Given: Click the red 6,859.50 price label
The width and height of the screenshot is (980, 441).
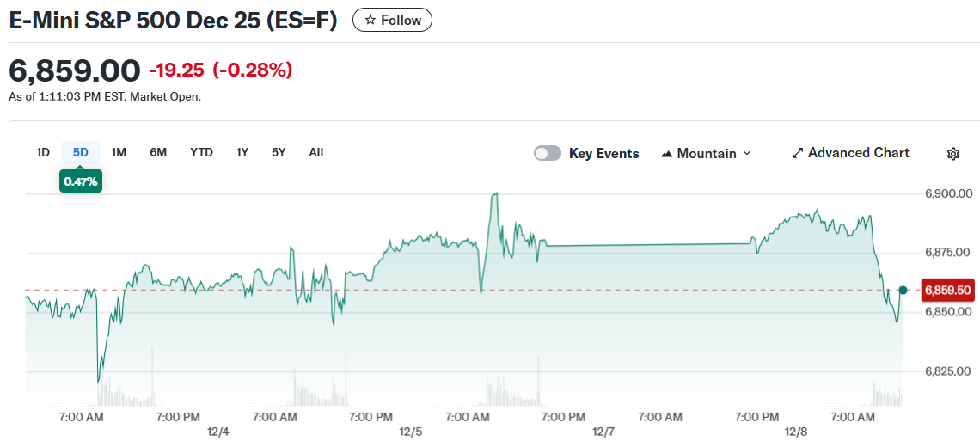Looking at the screenshot, I should [948, 291].
